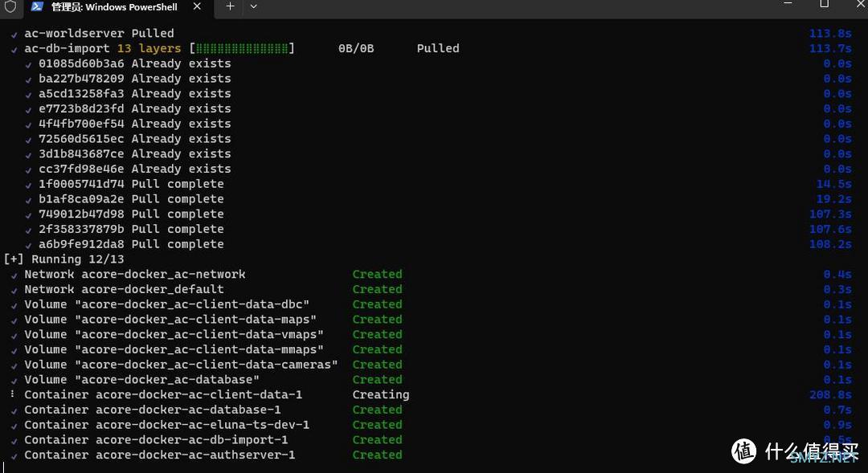Screen dimensions: 868x473
Task: Click the 113.8s time for ac-worldserver
Action: [x=830, y=33]
